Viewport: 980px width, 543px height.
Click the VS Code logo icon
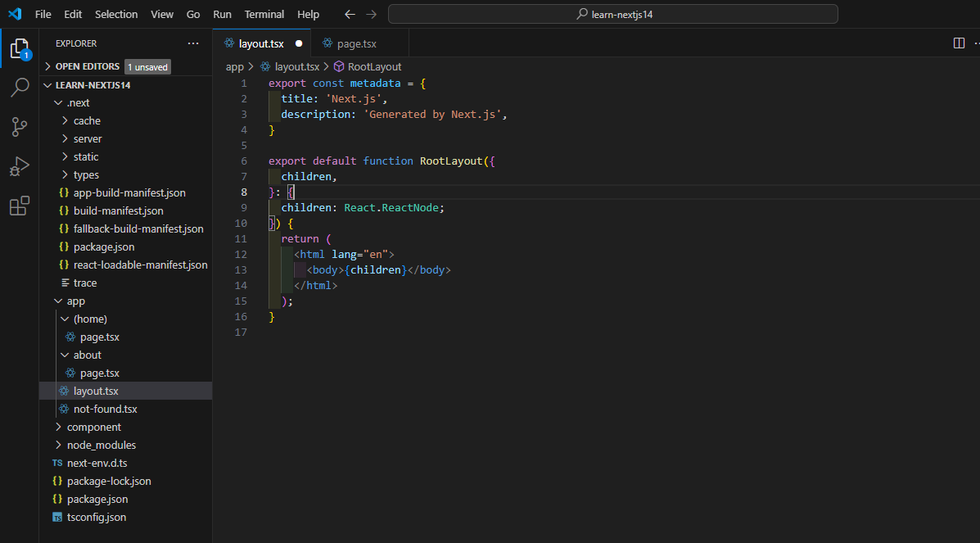(x=15, y=14)
